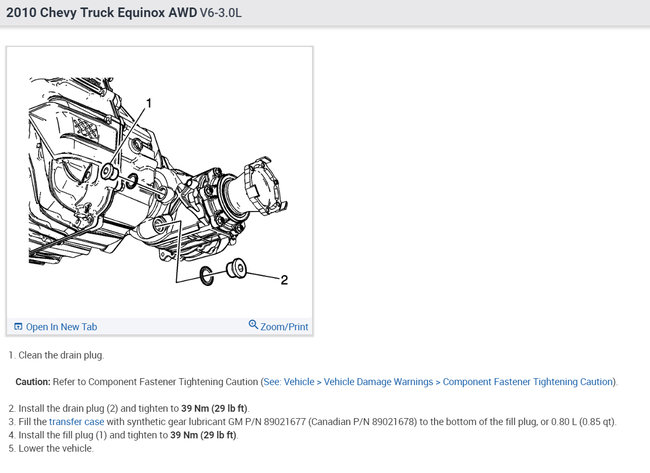Click the Open In New Tab icon
The width and height of the screenshot is (650, 473).
[18, 327]
